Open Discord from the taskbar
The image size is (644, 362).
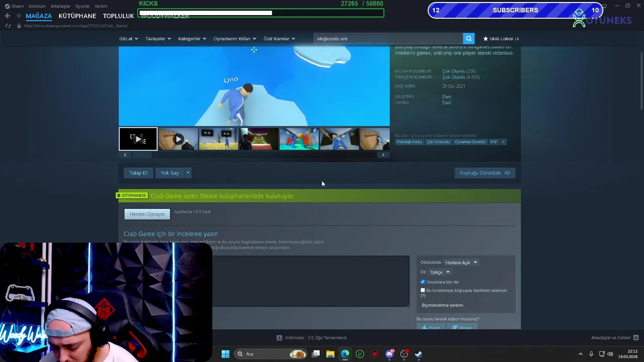pyautogui.click(x=389, y=354)
